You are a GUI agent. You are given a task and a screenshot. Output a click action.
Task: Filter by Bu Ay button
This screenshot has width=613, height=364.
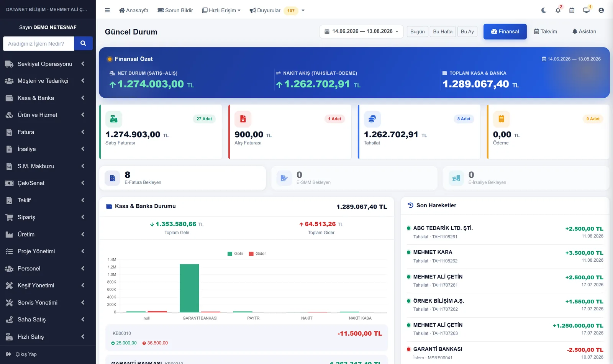pyautogui.click(x=467, y=31)
